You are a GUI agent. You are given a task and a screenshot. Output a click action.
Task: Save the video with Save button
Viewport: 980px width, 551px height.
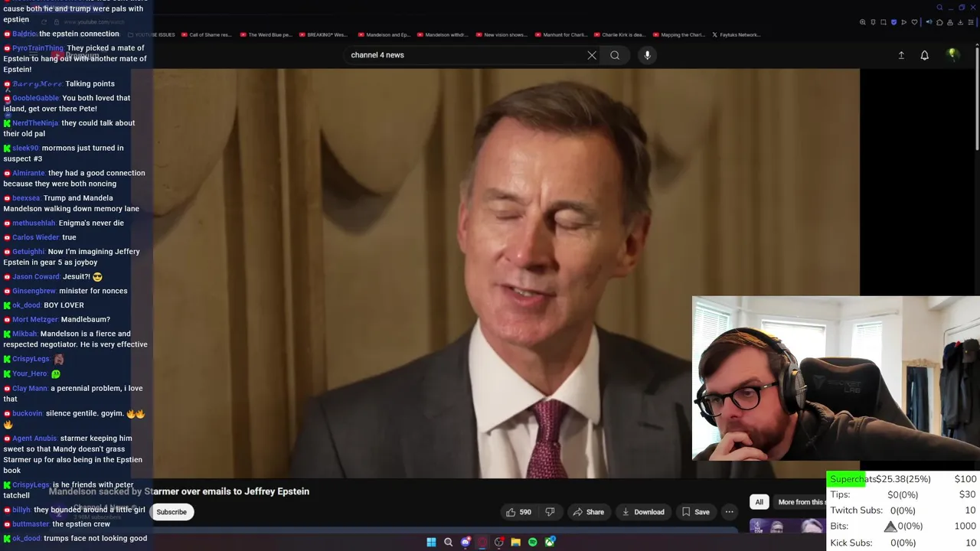696,512
